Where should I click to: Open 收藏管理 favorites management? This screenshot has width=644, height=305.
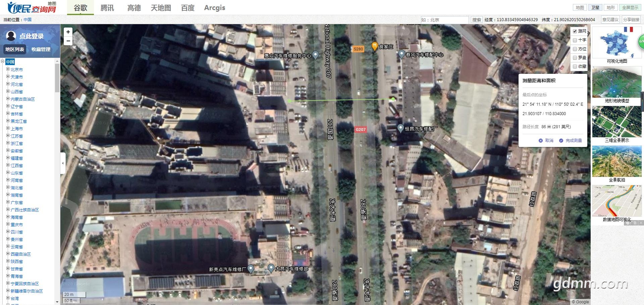(x=41, y=49)
